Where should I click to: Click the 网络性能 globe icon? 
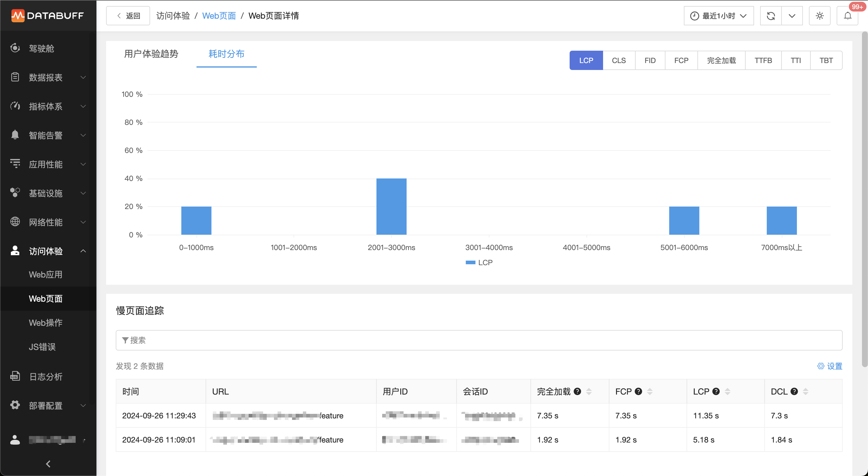15,222
